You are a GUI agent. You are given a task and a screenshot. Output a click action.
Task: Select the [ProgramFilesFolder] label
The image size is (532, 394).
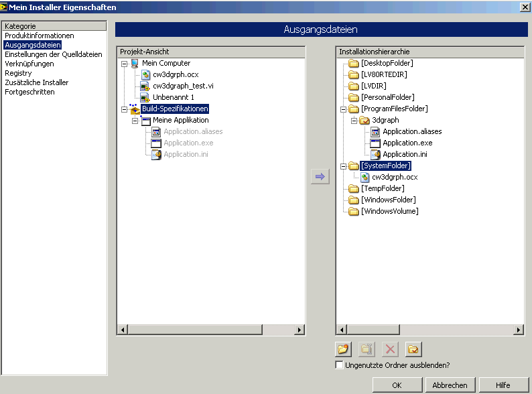[394, 109]
